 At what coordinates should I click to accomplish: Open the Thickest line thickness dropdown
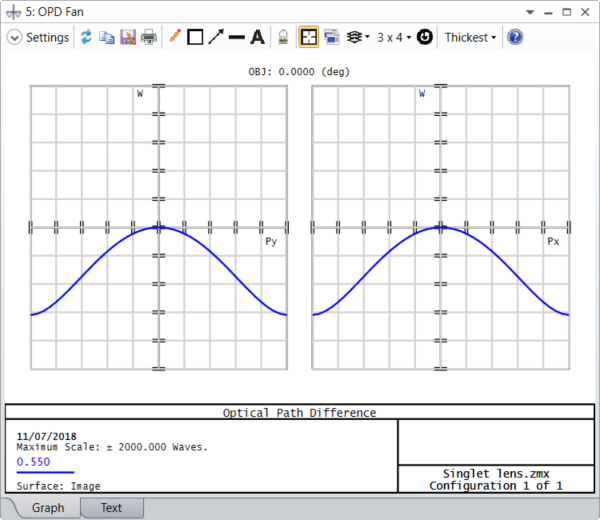(470, 37)
